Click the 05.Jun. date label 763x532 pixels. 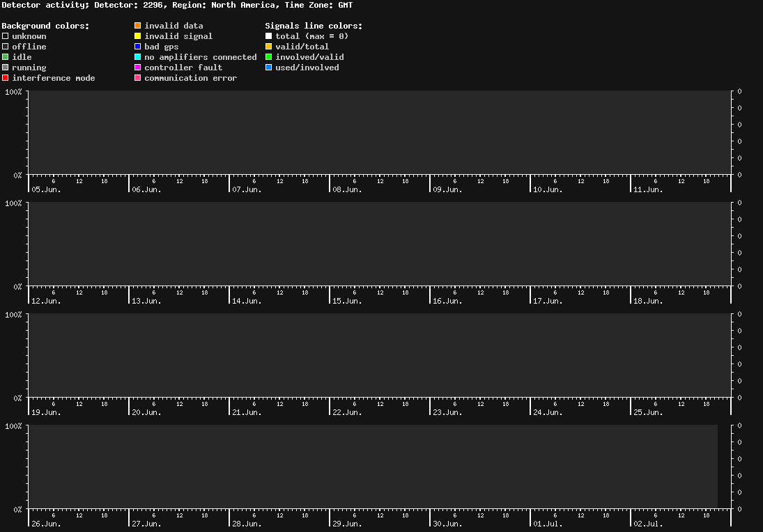46,189
